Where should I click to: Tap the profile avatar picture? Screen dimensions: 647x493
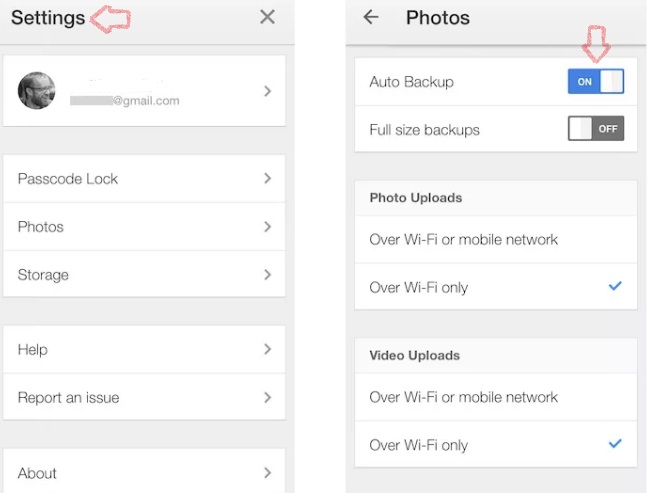[x=37, y=91]
